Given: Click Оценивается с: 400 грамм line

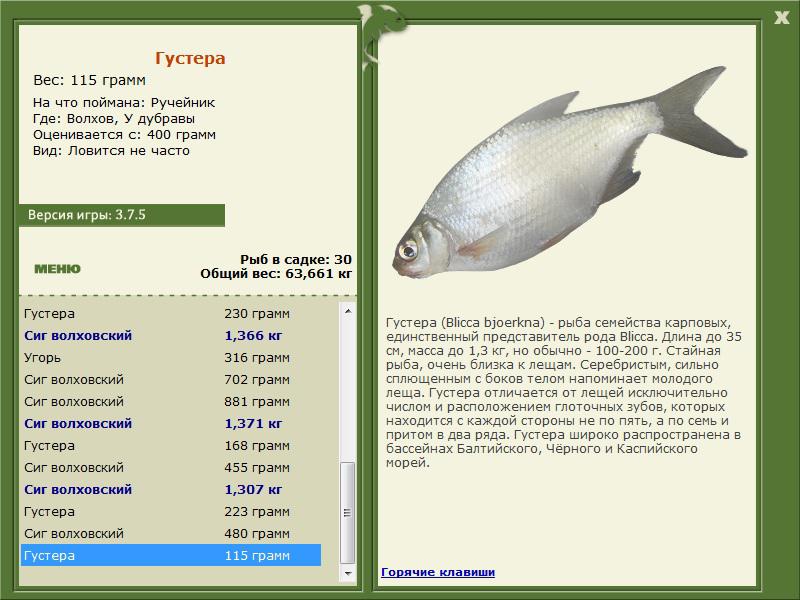Looking at the screenshot, I should click(124, 135).
